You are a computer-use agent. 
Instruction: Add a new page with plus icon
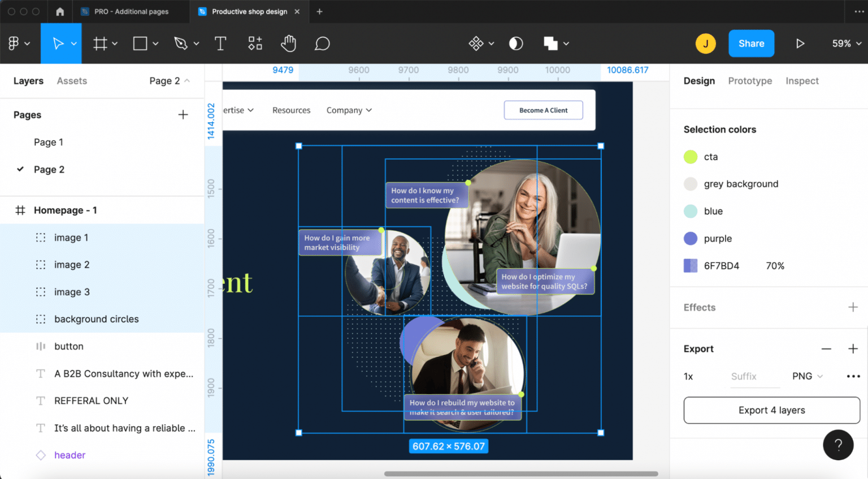183,115
